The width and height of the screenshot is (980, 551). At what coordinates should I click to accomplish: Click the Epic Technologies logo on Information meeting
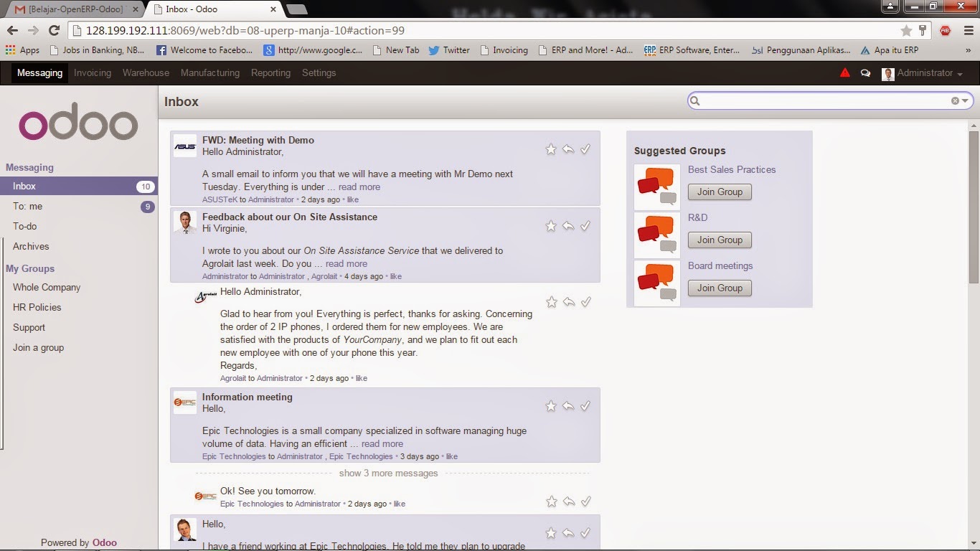click(x=185, y=402)
